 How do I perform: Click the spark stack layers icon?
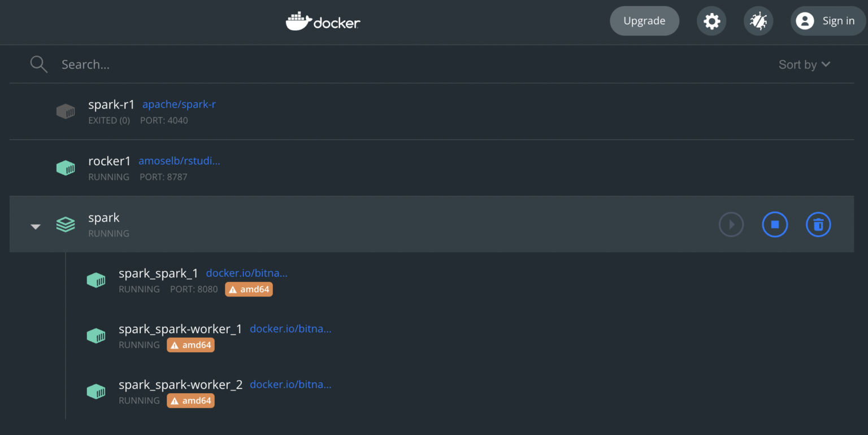point(66,225)
